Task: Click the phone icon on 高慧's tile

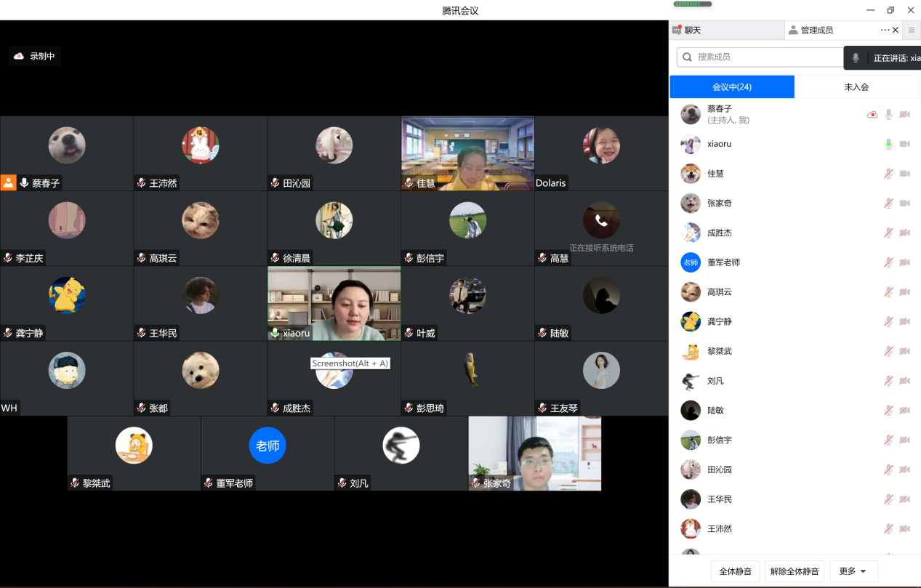Action: (601, 220)
